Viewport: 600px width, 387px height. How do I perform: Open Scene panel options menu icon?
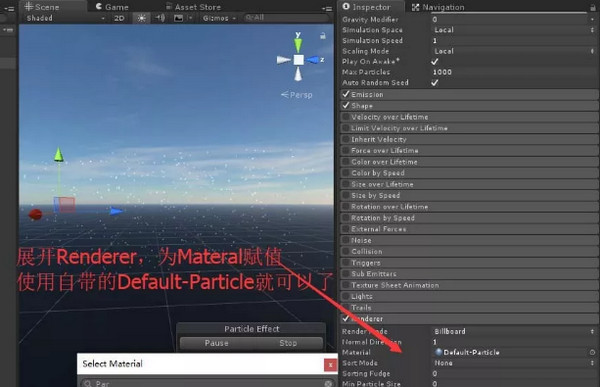pyautogui.click(x=327, y=8)
